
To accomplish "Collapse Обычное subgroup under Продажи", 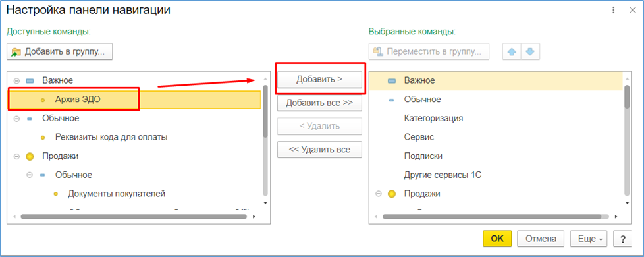I will [30, 175].
